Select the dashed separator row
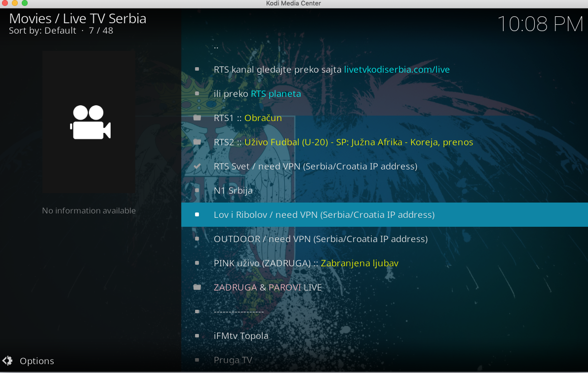Screen dimensions: 588x373 point(385,311)
